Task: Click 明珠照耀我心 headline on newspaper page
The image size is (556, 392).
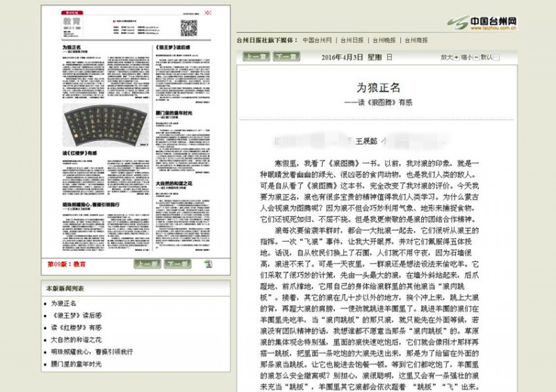Action: (91, 205)
